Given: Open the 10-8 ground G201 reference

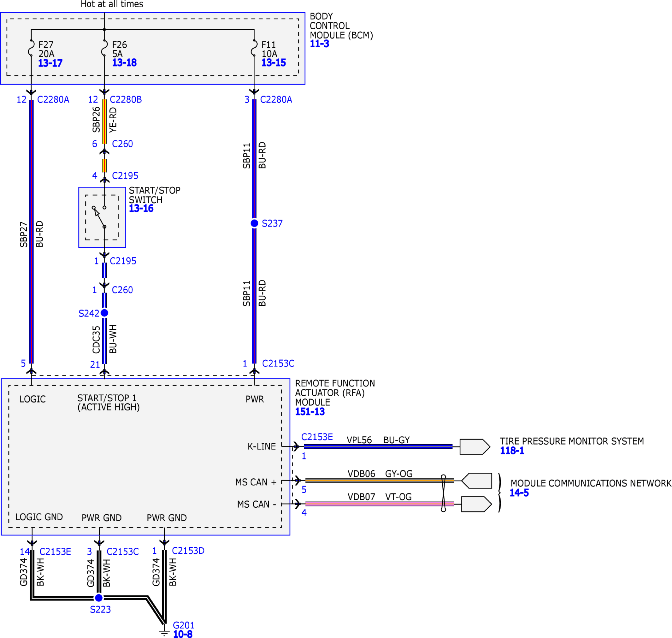Looking at the screenshot, I should tap(183, 634).
